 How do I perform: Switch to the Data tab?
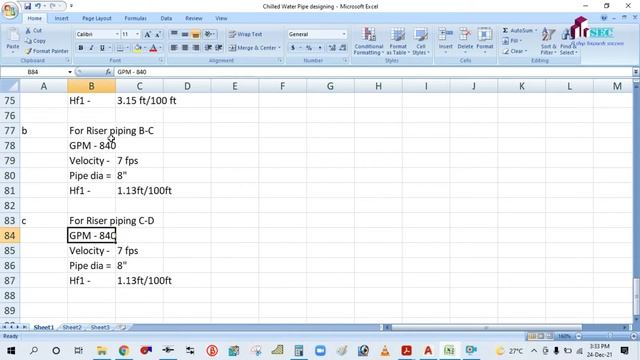pyautogui.click(x=166, y=18)
